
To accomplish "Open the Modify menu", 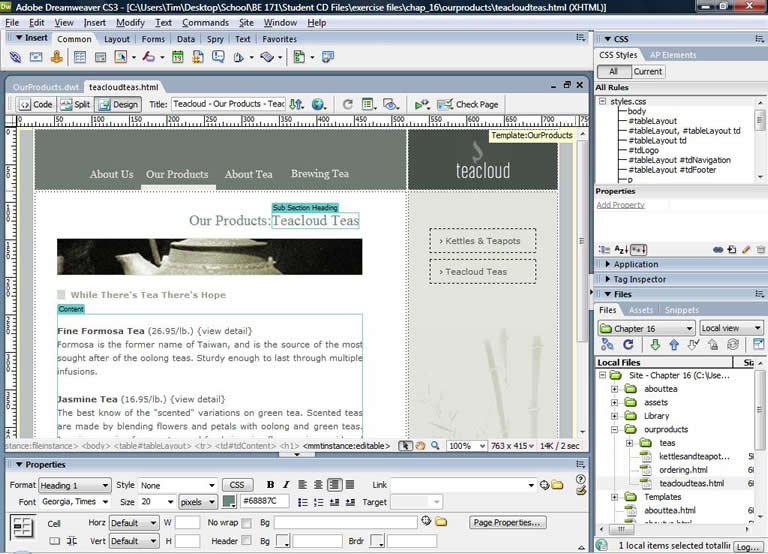I will [x=130, y=23].
